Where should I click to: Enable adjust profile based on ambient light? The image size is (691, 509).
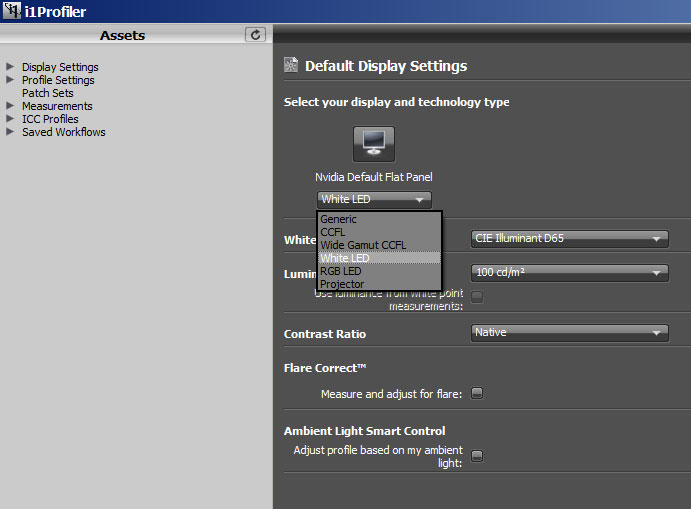point(477,456)
